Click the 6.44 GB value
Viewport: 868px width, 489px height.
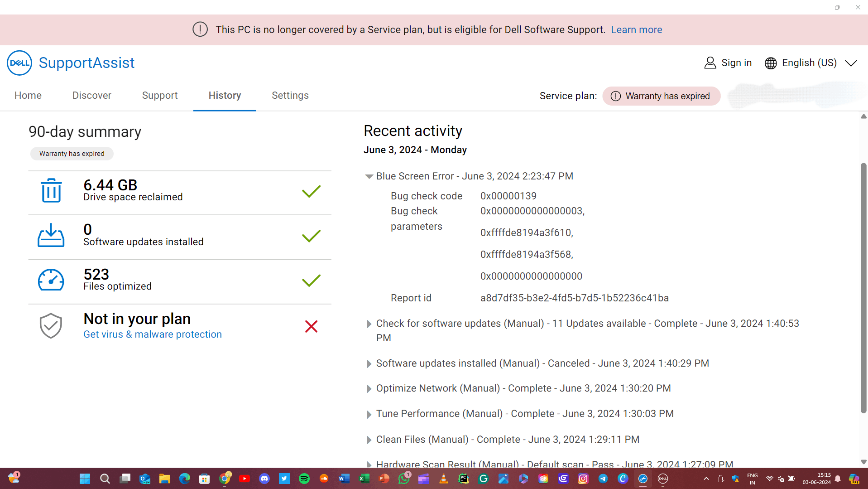(110, 185)
